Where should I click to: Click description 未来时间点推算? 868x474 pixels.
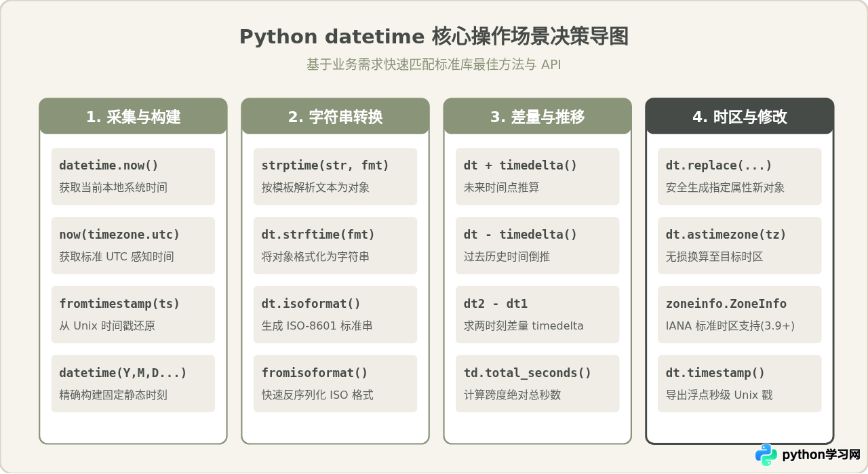tap(502, 188)
